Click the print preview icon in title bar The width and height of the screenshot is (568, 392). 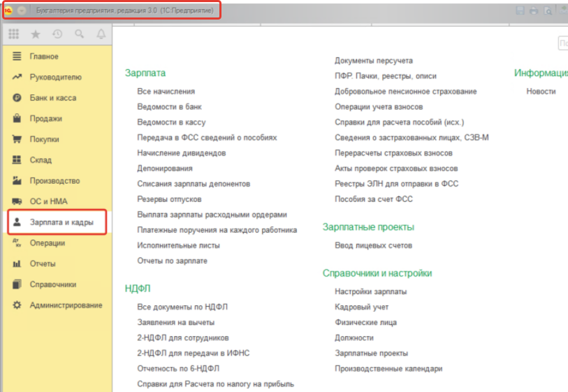point(548,11)
